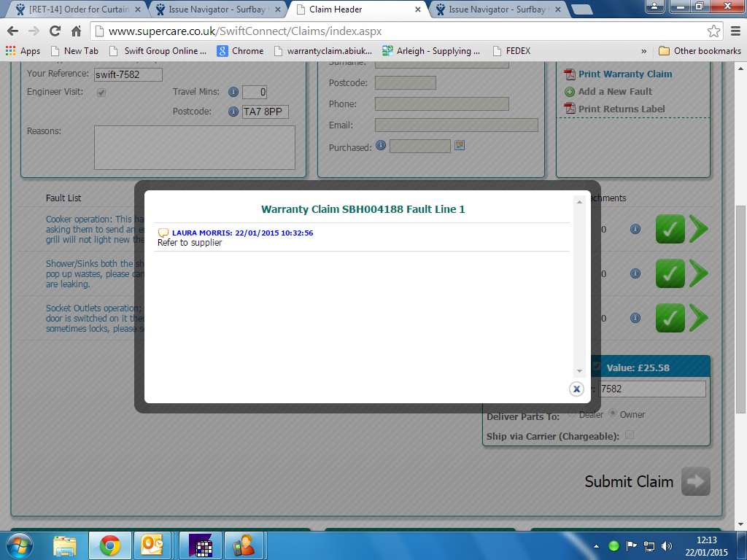Viewport: 747px width, 560px height.
Task: Open the Other bookmarks folder
Action: (x=700, y=51)
